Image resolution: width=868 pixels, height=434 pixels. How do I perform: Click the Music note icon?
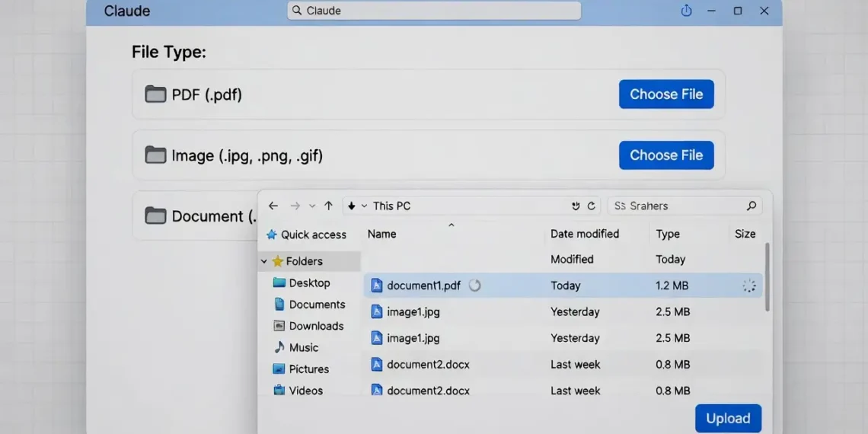point(279,347)
